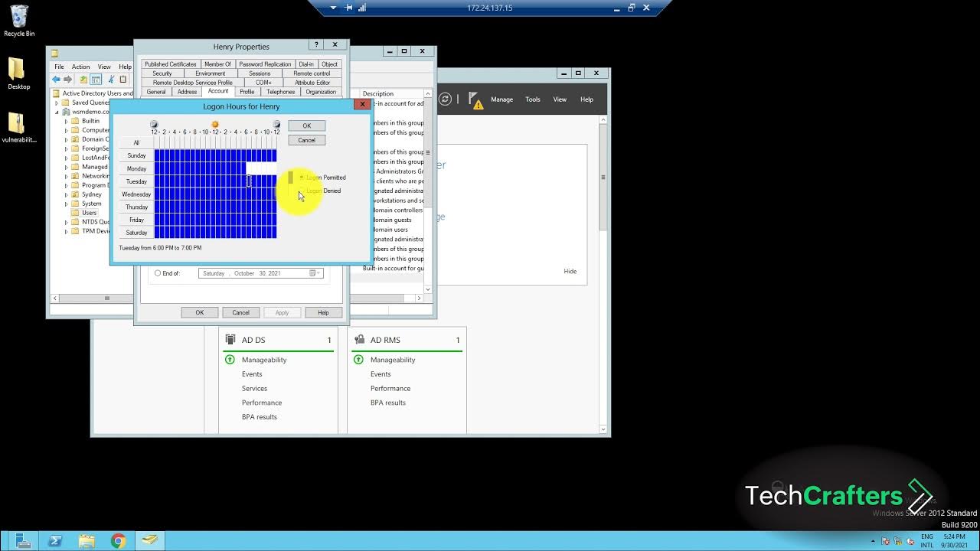Click AD RMS Manageability green status icon
The height and width of the screenshot is (551, 980).
[358, 360]
